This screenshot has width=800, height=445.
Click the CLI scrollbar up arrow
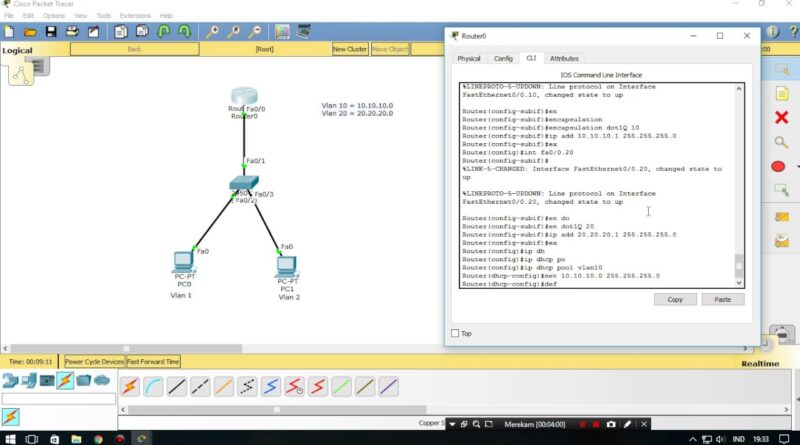tap(739, 89)
